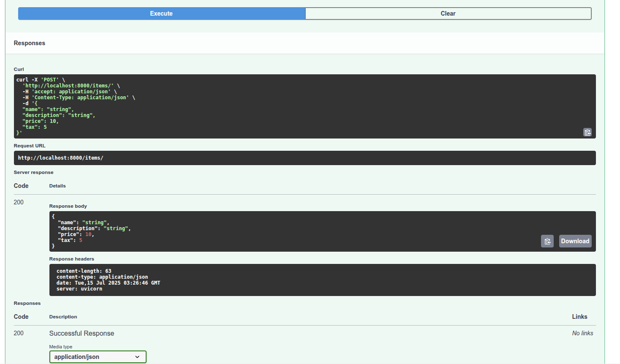Click the content-length header line

tap(84, 271)
